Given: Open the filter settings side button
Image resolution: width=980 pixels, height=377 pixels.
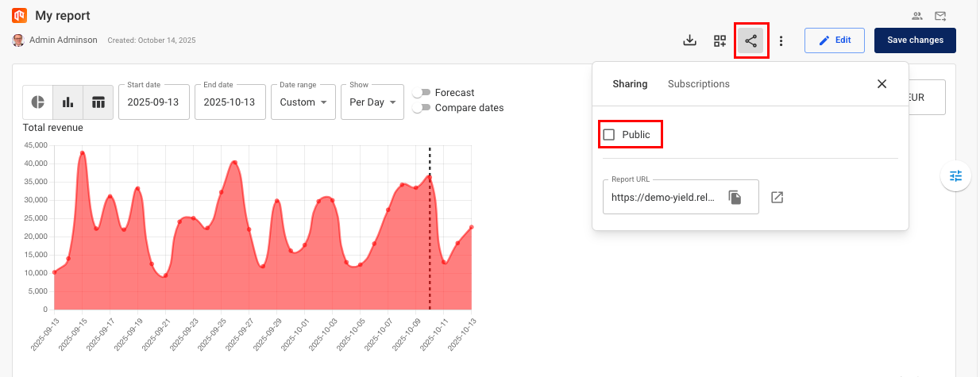Looking at the screenshot, I should coord(955,176).
